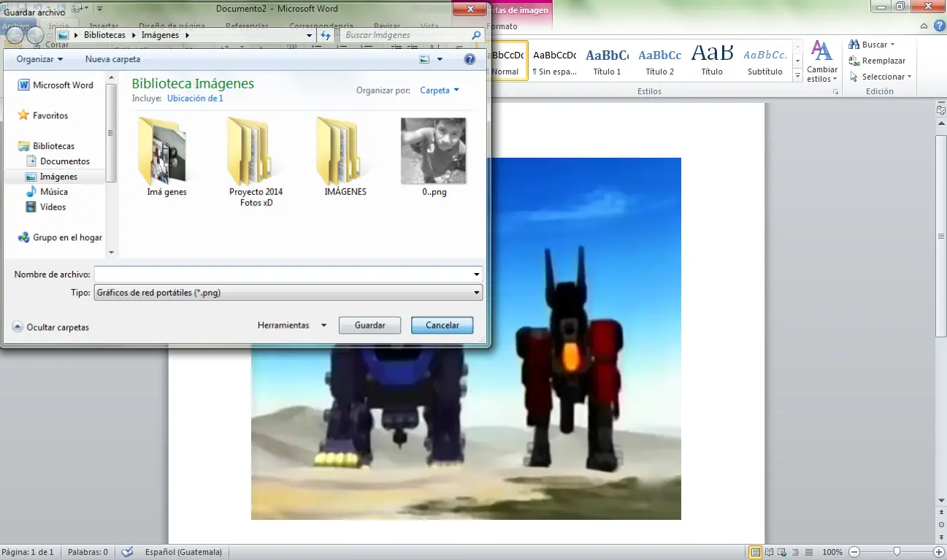Switch to Web Layout view

coord(782,552)
